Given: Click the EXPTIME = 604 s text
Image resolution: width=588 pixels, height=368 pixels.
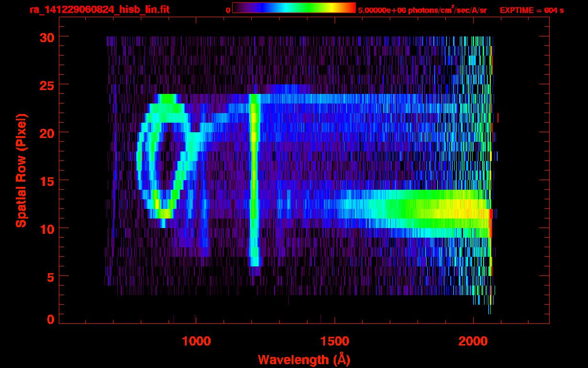Looking at the screenshot, I should pos(531,10).
